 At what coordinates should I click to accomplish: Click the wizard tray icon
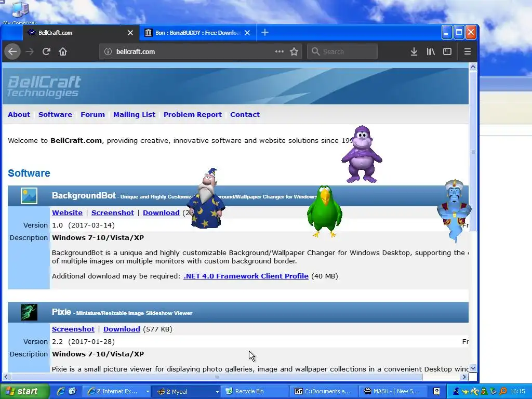tap(456, 391)
